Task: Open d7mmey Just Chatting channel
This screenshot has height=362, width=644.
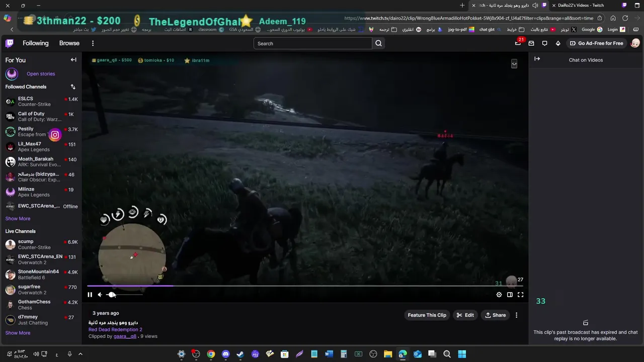Action: pyautogui.click(x=41, y=320)
